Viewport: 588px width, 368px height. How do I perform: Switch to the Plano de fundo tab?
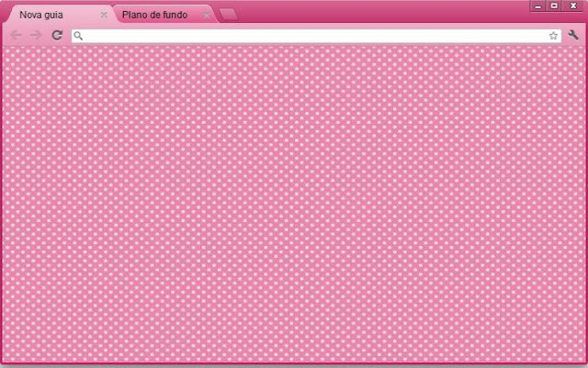click(165, 15)
